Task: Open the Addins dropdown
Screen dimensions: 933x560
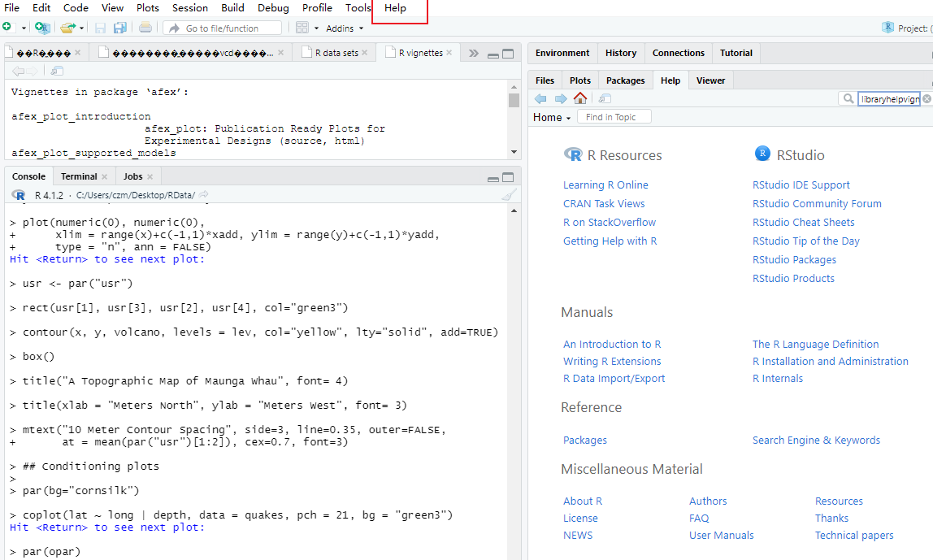Action: 345,28
